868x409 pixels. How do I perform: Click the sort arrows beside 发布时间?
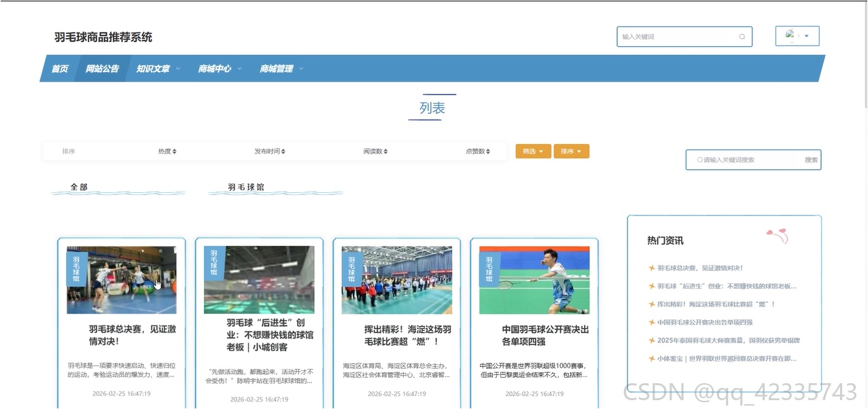tap(283, 152)
